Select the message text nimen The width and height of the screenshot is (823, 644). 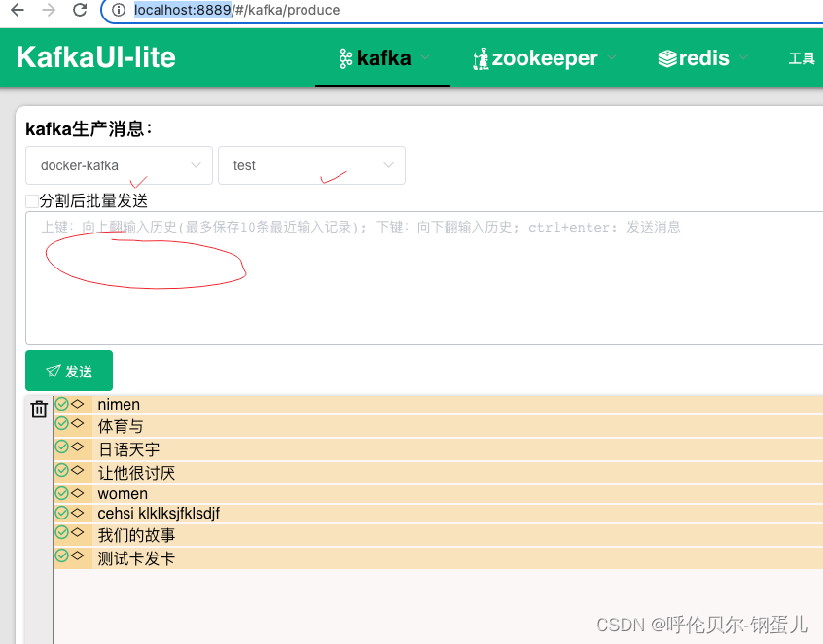pos(119,405)
